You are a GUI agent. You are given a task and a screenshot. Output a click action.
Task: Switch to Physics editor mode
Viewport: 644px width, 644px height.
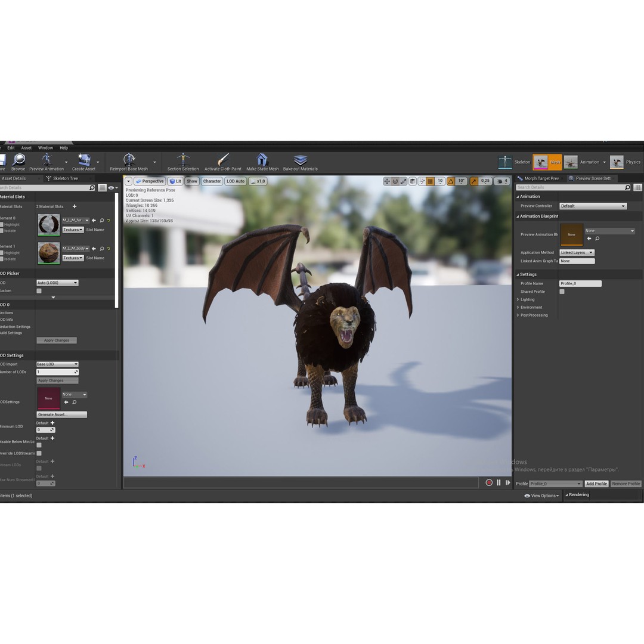(625, 162)
